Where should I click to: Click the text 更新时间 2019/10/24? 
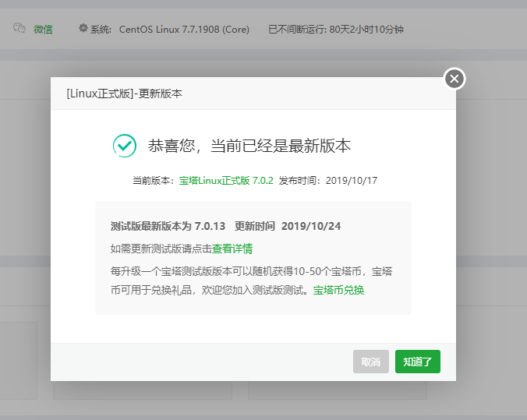[x=288, y=226]
